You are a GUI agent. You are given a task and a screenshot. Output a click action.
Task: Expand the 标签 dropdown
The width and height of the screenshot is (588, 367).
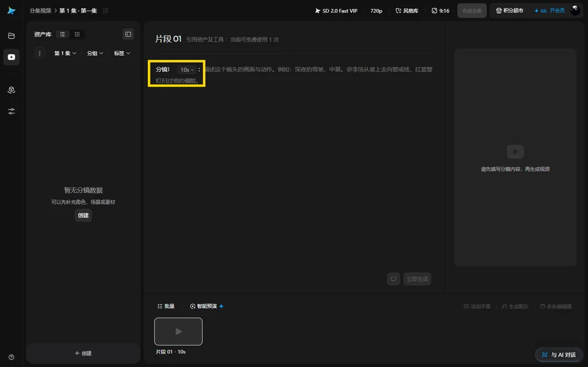coord(122,53)
